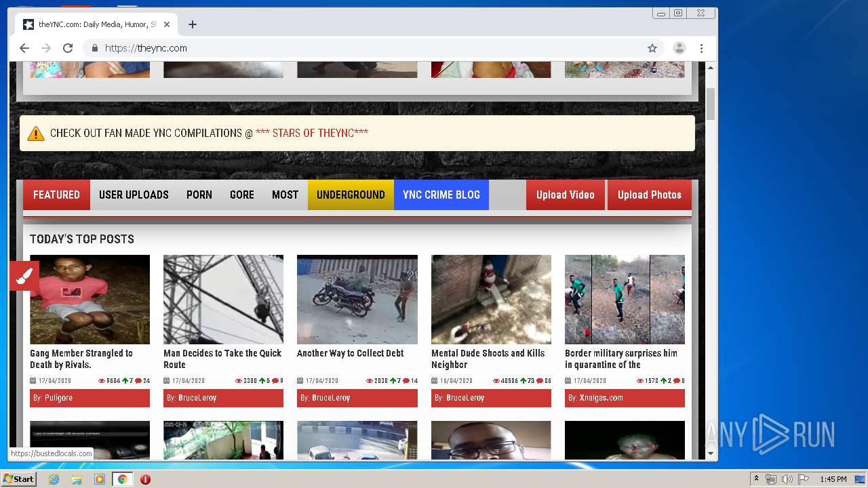Click author Puligore link
This screenshot has width=868, height=488.
[x=58, y=398]
